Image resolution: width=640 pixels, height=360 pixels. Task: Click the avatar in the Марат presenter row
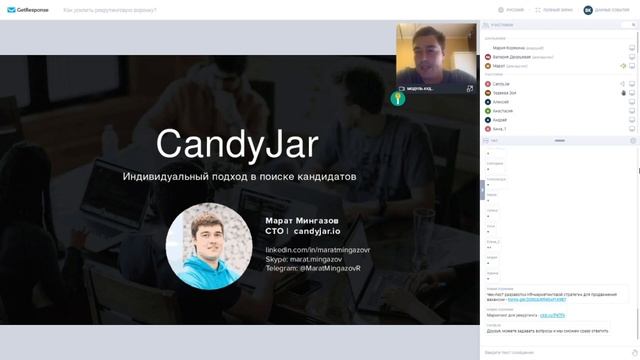pyautogui.click(x=488, y=66)
